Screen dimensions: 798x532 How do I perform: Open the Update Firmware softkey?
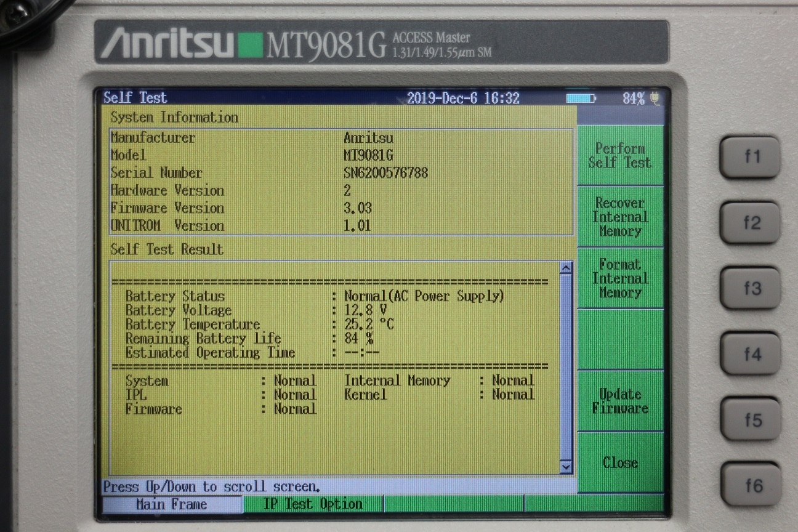click(620, 401)
